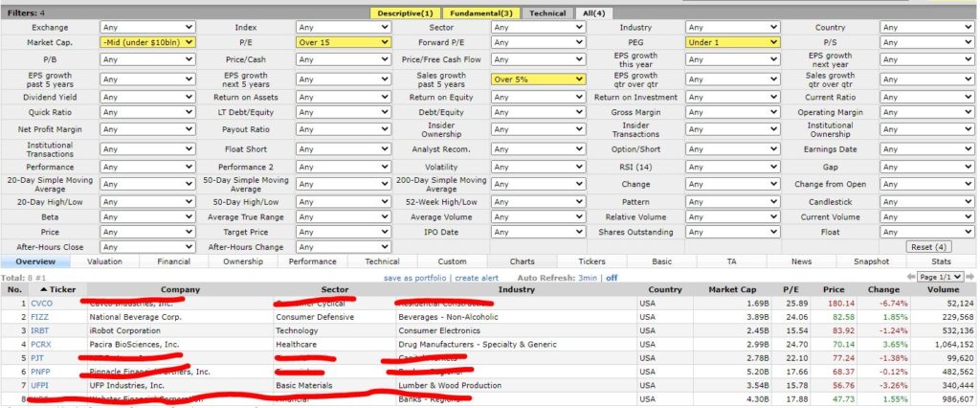Open the Index filter dropdown
The image size is (980, 408).
344,28
